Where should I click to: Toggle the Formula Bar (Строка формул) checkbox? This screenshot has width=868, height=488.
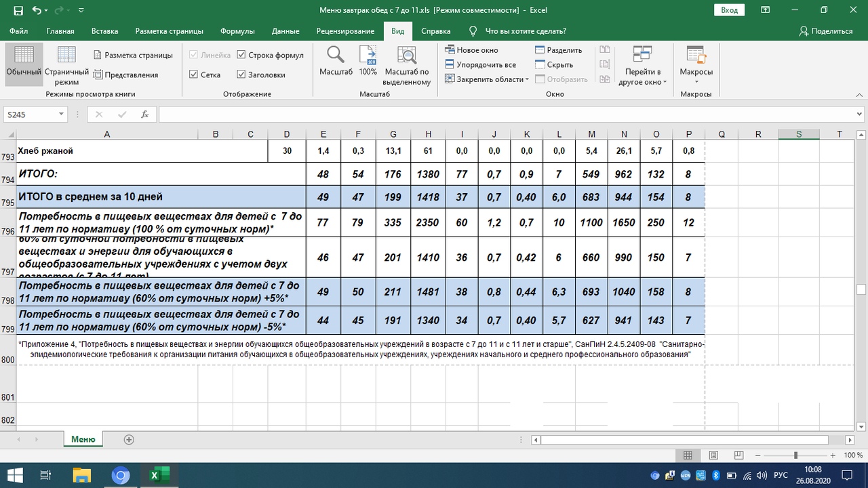coord(241,55)
